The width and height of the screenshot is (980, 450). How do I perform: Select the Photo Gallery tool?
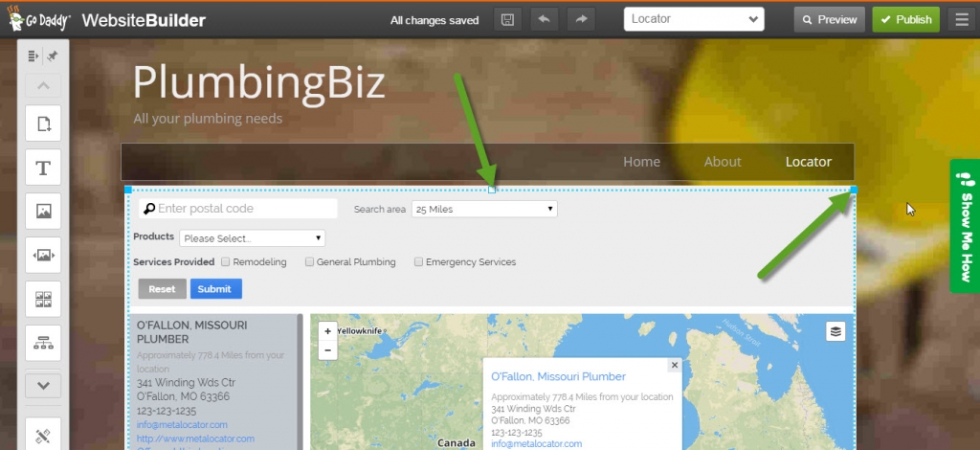tap(43, 300)
